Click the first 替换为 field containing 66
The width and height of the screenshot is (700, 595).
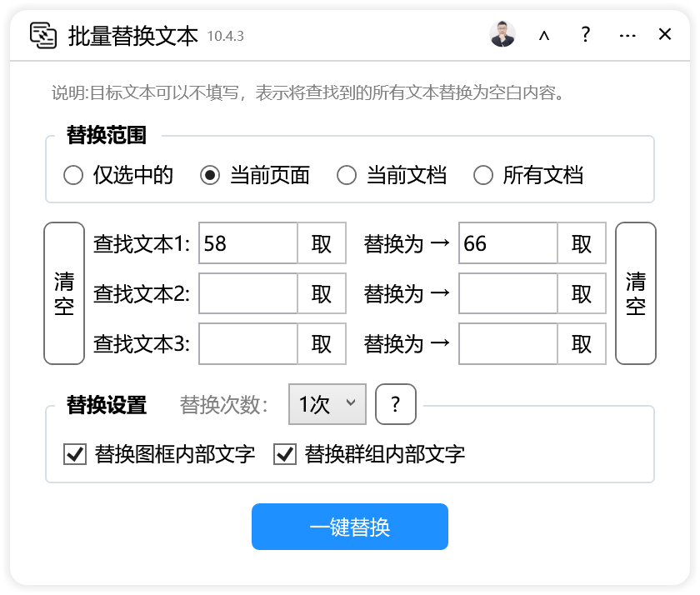coord(508,243)
